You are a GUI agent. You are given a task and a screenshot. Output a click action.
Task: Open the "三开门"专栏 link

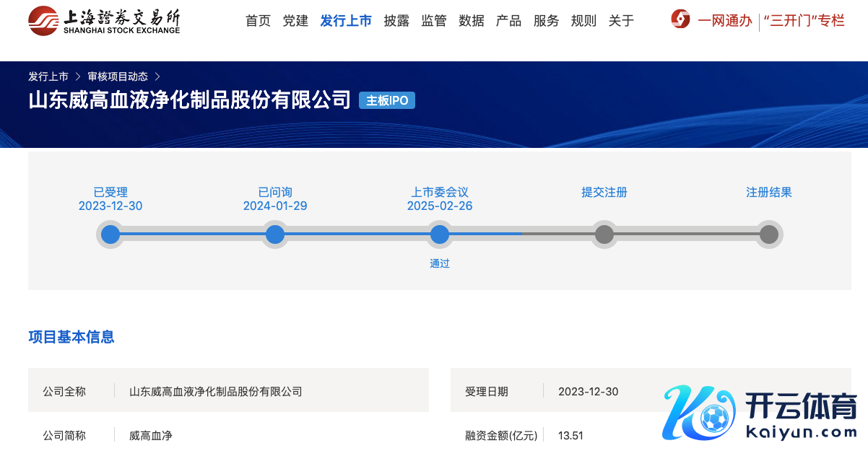804,21
